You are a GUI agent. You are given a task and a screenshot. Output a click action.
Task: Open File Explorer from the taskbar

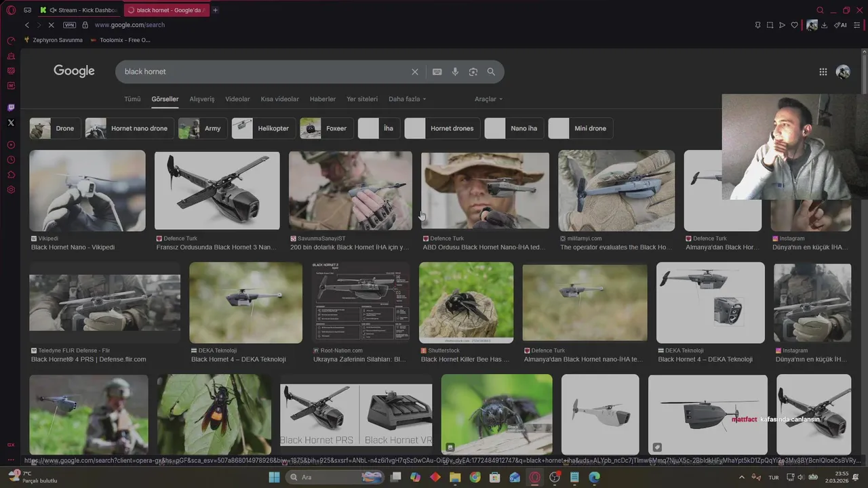[x=455, y=477]
